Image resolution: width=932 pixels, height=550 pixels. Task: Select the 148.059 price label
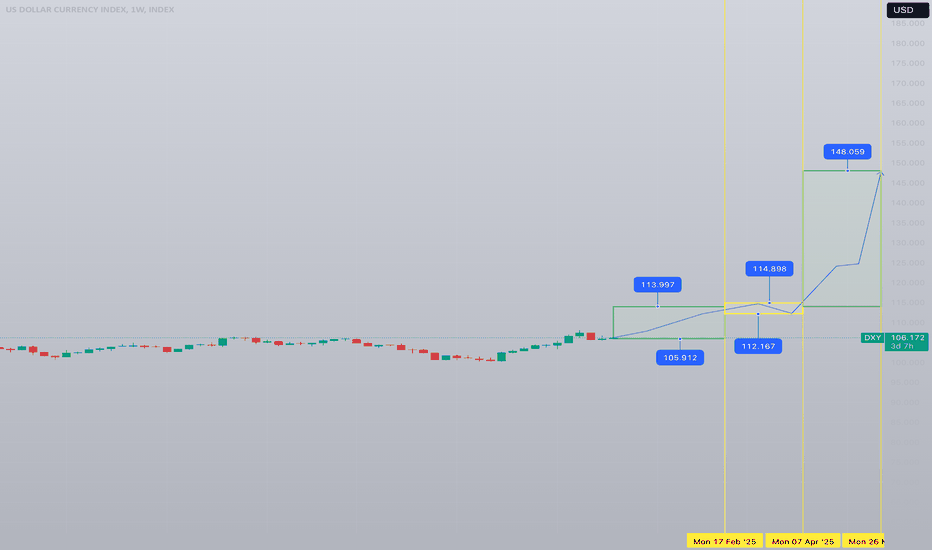tap(848, 152)
